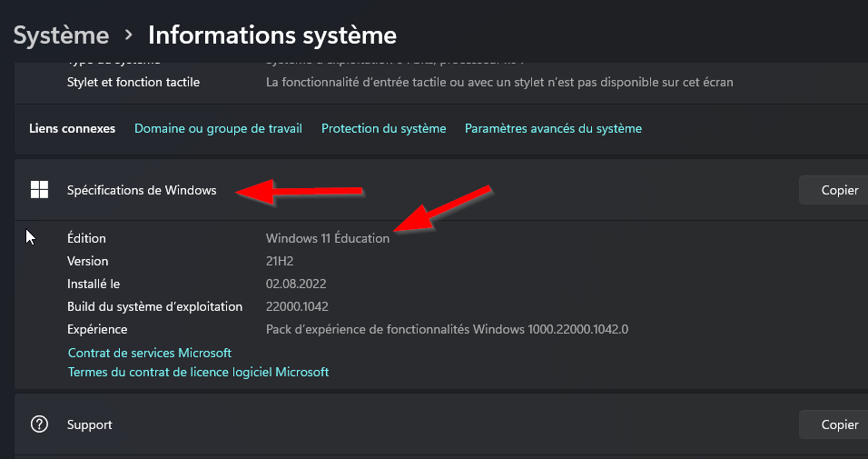Click the breadcrumb chevron after Système
The image size is (868, 459).
[x=128, y=35]
